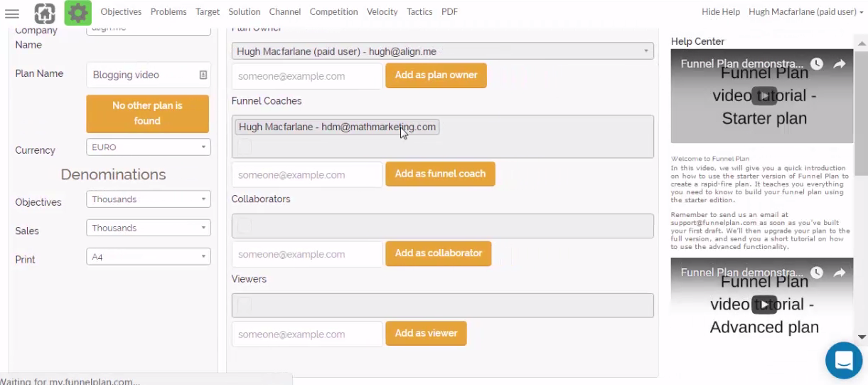Click the share arrow on Advanced video
The height and width of the screenshot is (385, 868).
click(x=840, y=273)
